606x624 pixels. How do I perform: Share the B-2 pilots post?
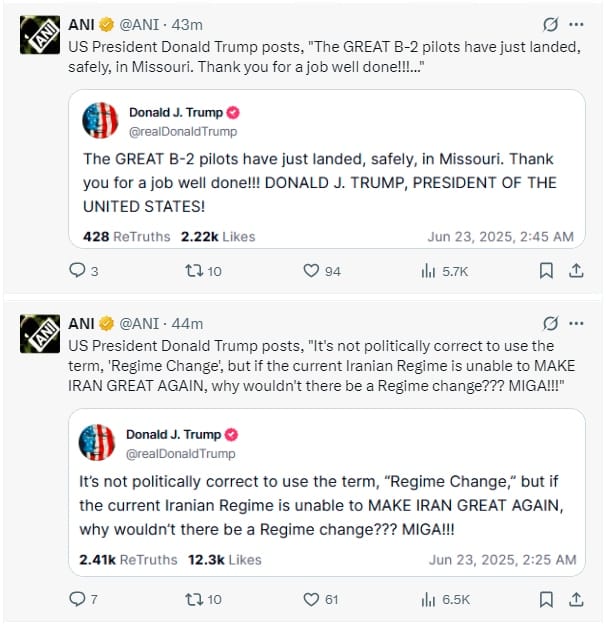(x=576, y=271)
